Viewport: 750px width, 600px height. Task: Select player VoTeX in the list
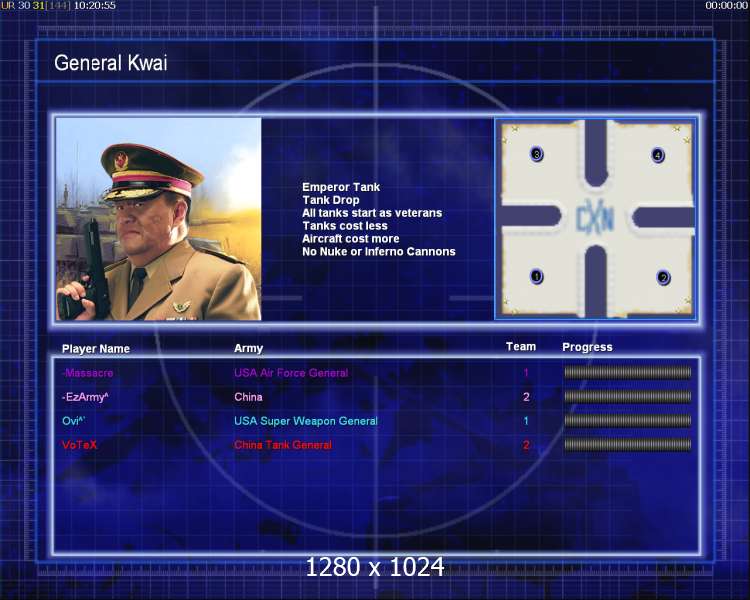[79, 444]
